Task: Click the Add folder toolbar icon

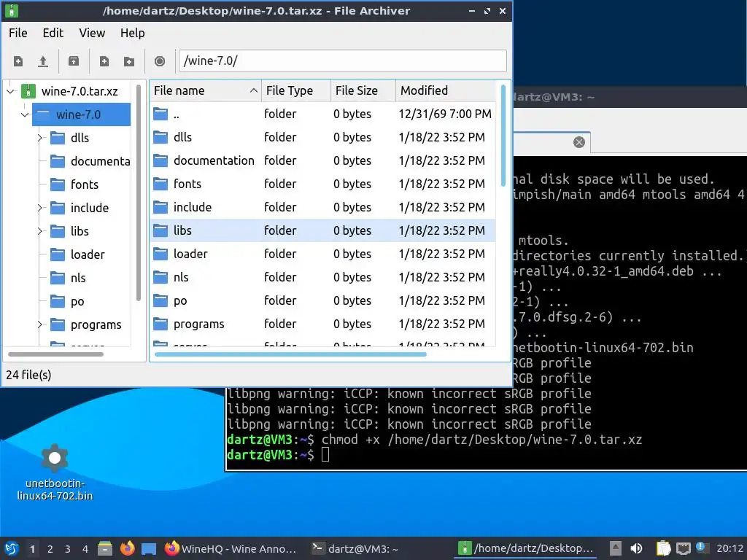Action: [128, 61]
